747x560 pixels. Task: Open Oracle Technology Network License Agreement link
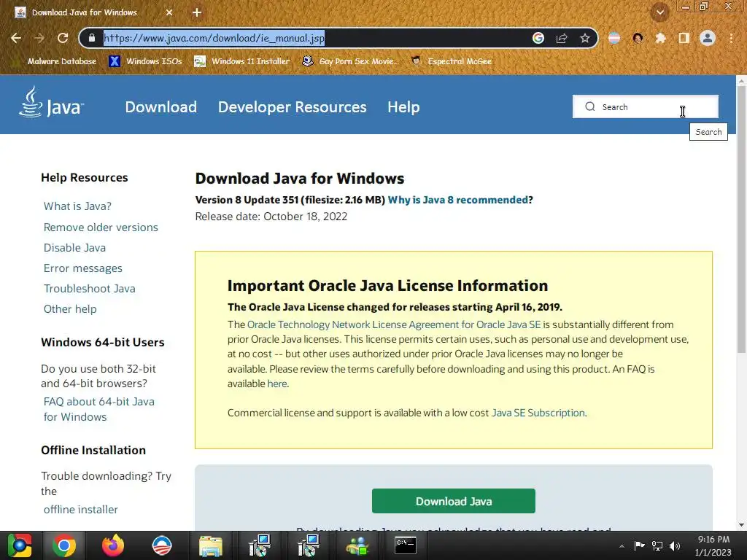pos(394,324)
